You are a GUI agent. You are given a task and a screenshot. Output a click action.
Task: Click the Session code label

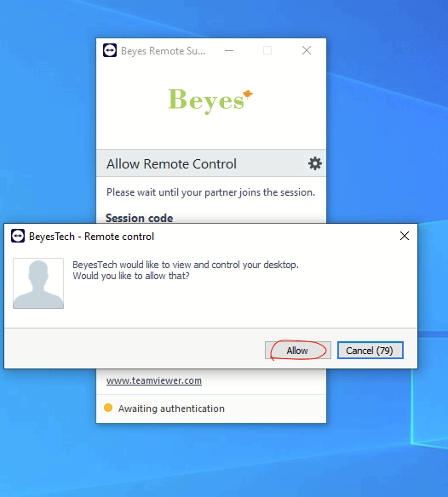click(140, 218)
